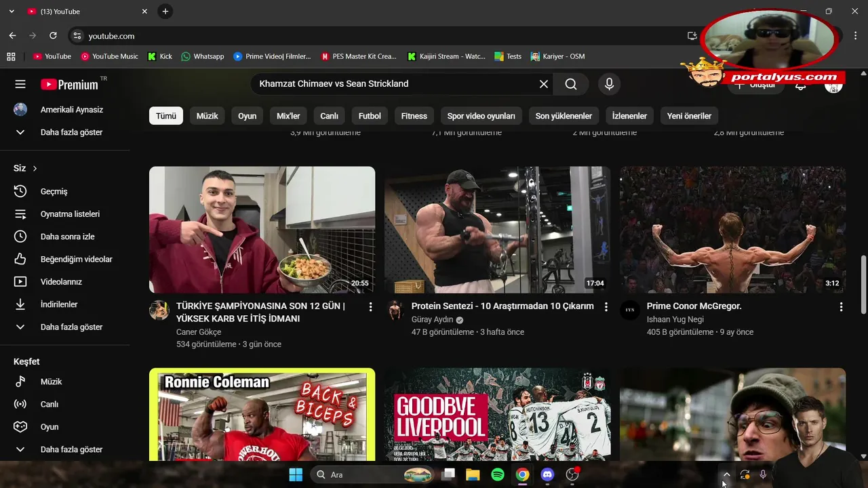Open Caner Gökçe channel avatar
The image size is (868, 488).
[159, 310]
